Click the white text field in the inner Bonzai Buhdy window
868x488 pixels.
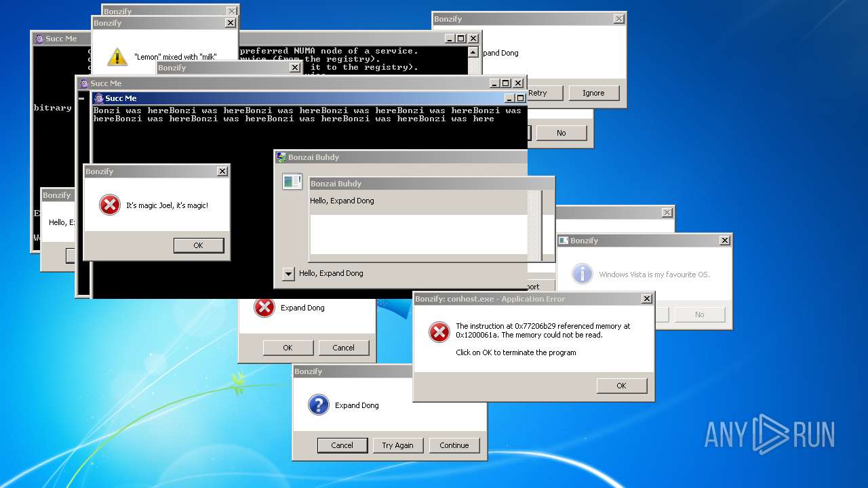click(x=418, y=235)
